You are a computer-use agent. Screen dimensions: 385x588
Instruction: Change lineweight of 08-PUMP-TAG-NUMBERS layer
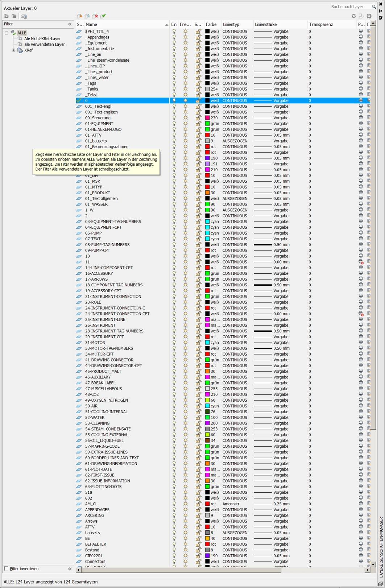pyautogui.click(x=272, y=245)
